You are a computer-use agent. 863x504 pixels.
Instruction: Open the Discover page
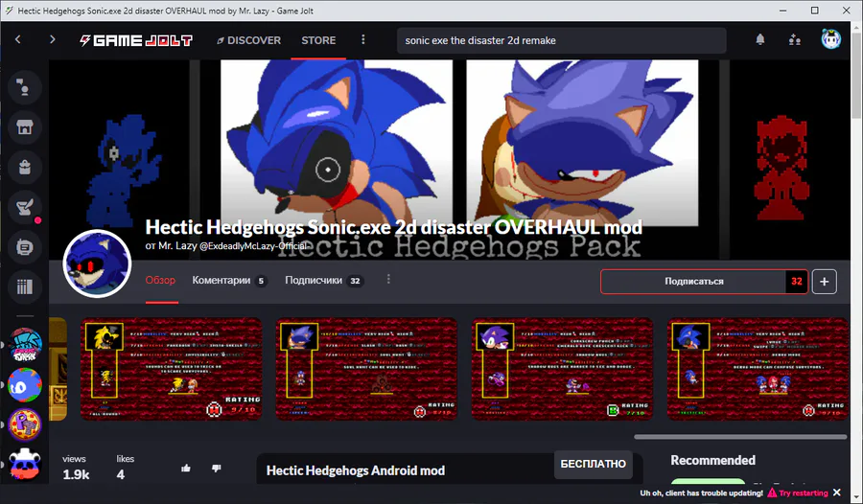click(x=248, y=40)
